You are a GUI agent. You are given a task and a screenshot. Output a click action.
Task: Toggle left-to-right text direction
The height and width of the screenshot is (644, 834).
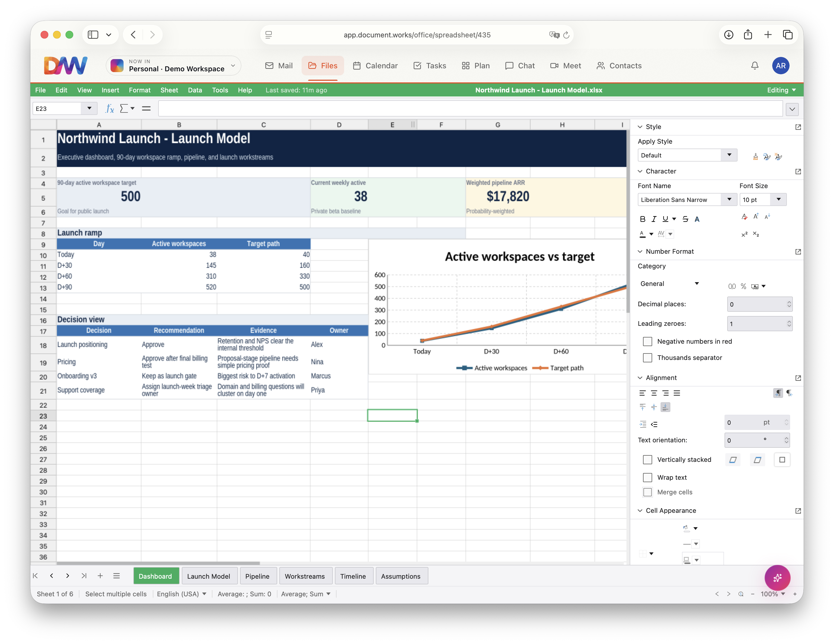[778, 393]
